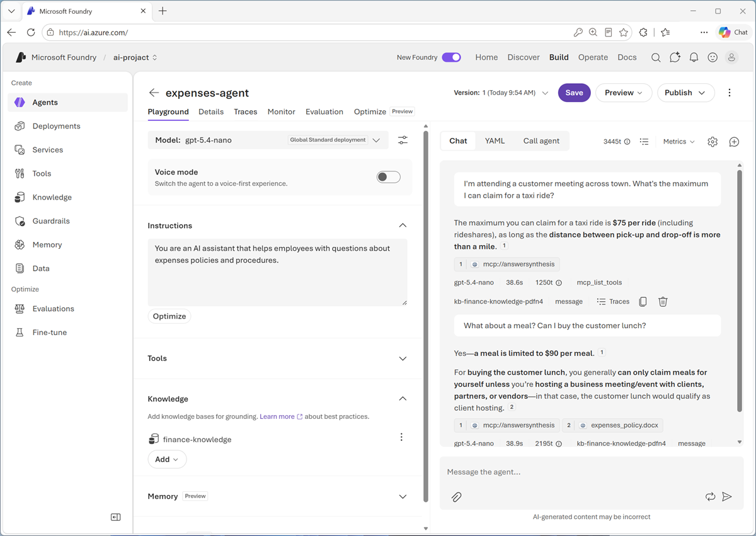Copy the first response with copy icon
The image size is (756, 536).
click(x=643, y=302)
